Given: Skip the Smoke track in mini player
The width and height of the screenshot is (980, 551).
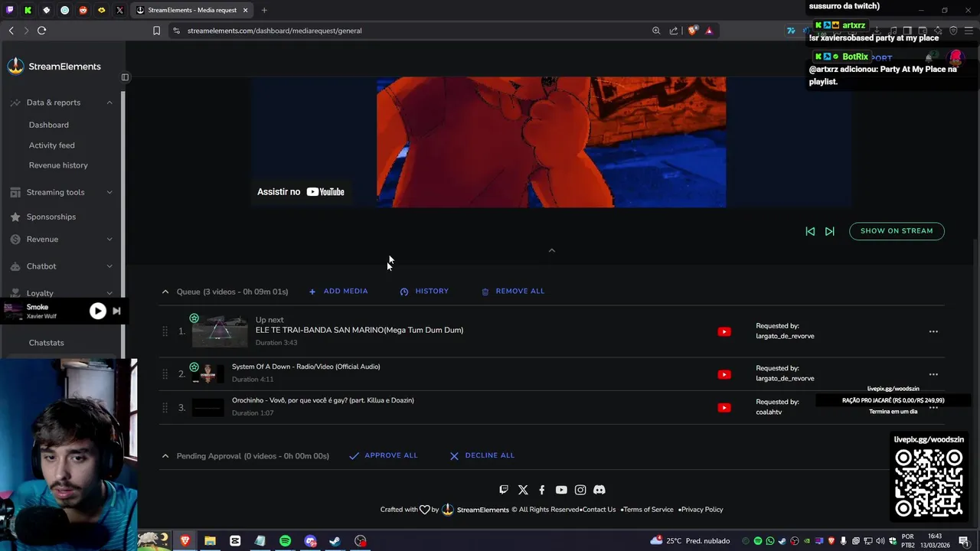Looking at the screenshot, I should (116, 311).
